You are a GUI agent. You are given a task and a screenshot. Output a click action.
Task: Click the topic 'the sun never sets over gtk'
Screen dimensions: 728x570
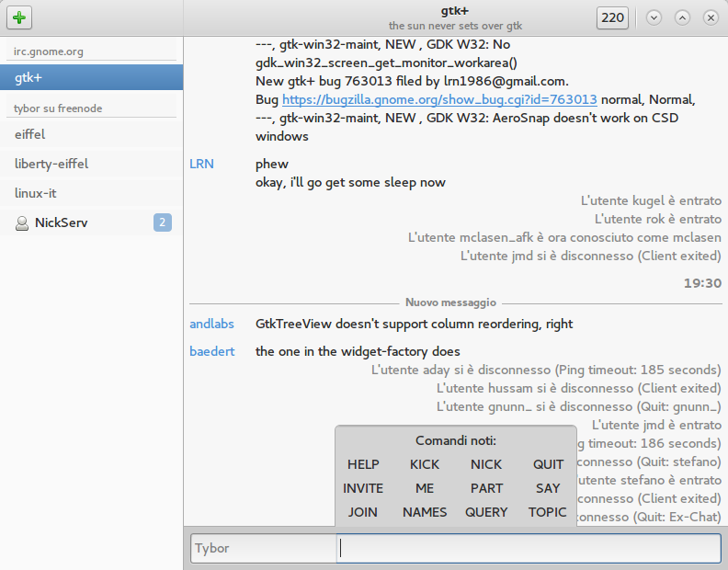point(456,26)
